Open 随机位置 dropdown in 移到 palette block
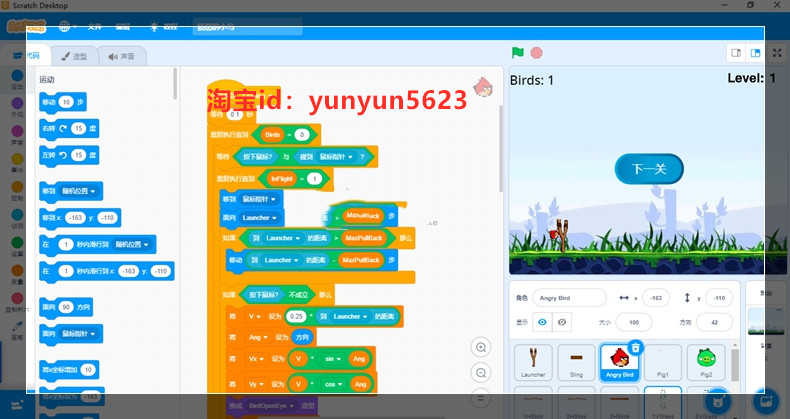 click(x=78, y=191)
